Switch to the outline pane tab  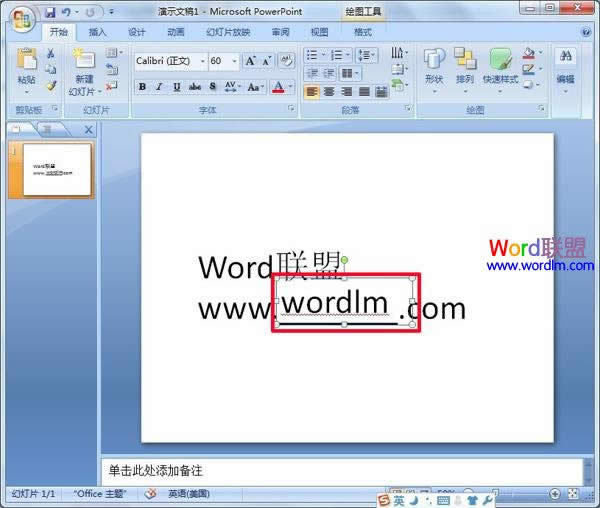[49, 130]
